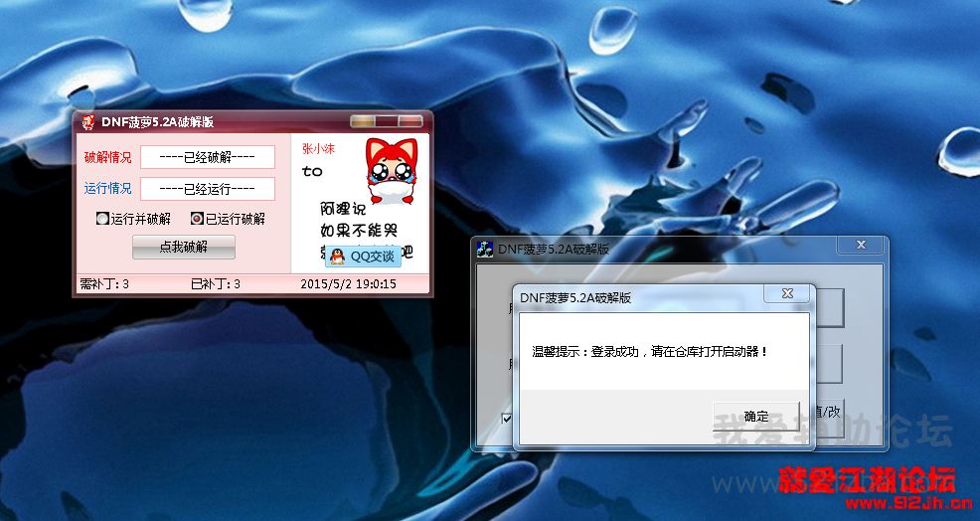Click the 阿狸说 text line
The height and width of the screenshot is (521, 980).
(x=343, y=208)
